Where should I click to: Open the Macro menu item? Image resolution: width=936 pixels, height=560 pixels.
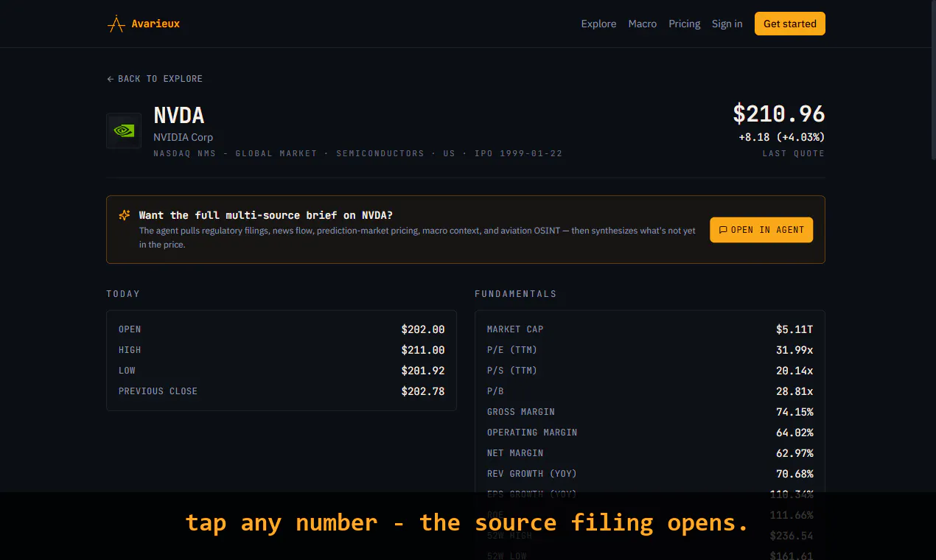643,24
